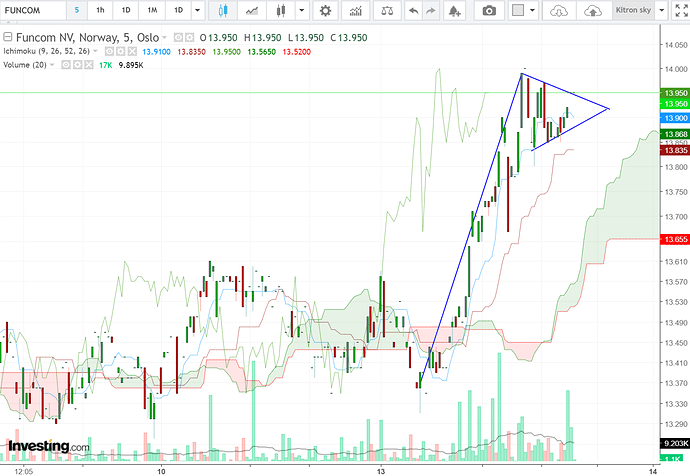Viewport: 690px width, 476px height.
Task: Click the 12:05 time axis label
Action: point(23,471)
